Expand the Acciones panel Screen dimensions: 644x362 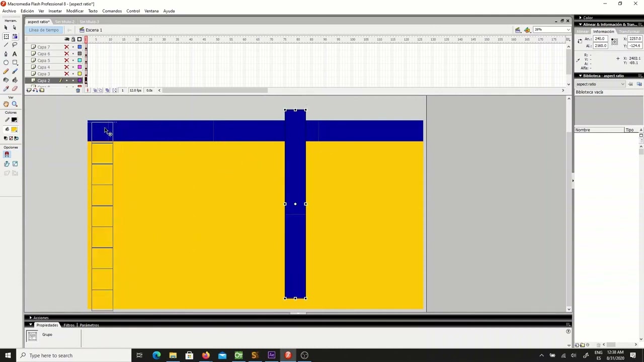[31, 318]
